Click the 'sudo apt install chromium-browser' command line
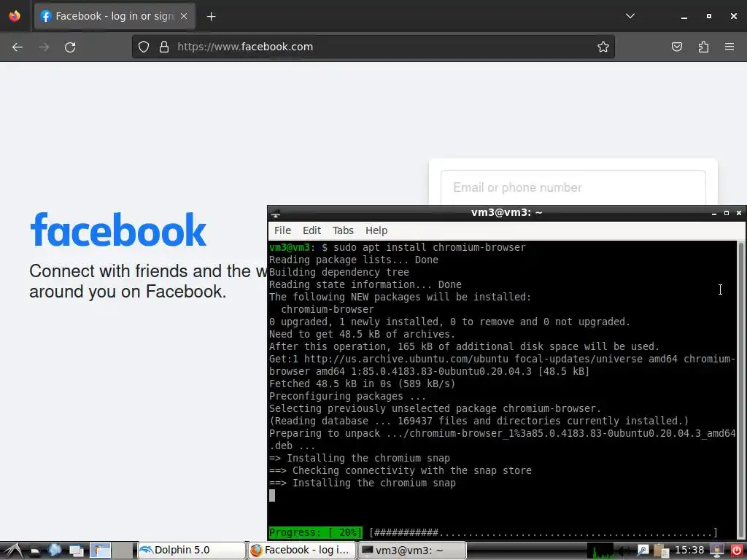The image size is (747, 560). tap(398, 247)
